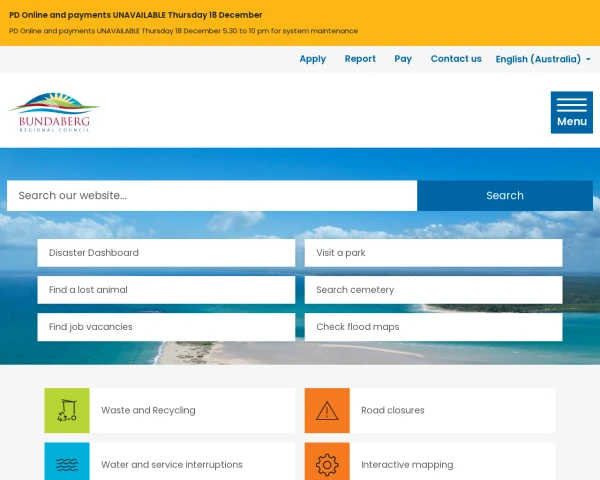The image size is (600, 480).
Task: Focus the Search our website input field
Action: [x=212, y=196]
